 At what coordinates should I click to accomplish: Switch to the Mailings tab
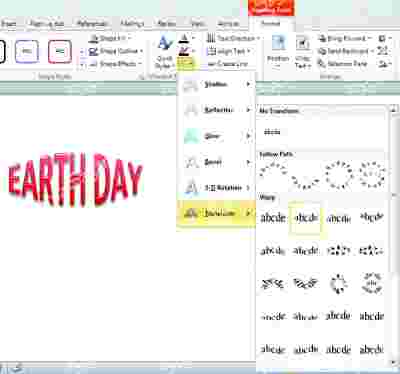(132, 24)
